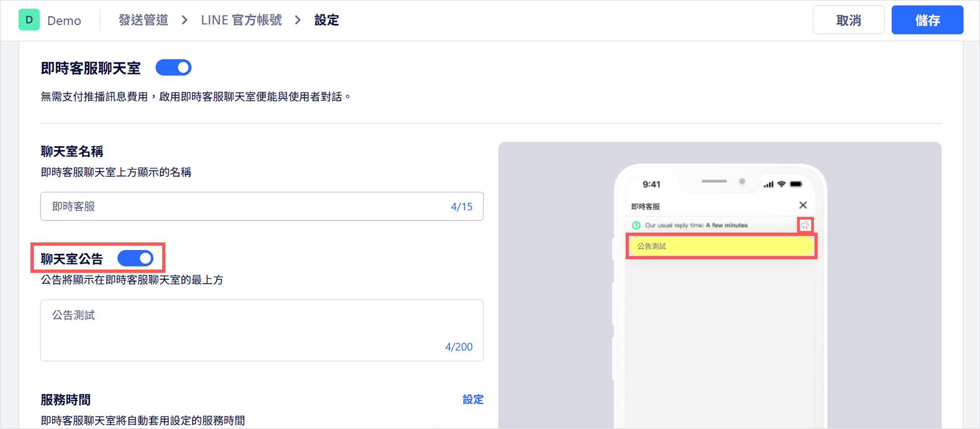Disable the 聊天室公告 toggle
This screenshot has width=980, height=429.
point(135,258)
